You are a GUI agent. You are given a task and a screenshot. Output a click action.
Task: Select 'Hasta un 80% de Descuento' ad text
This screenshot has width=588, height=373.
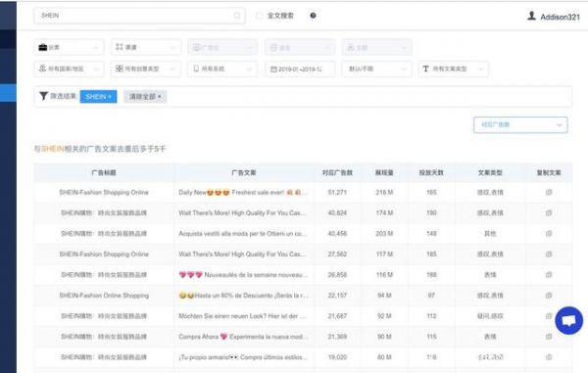(x=243, y=295)
